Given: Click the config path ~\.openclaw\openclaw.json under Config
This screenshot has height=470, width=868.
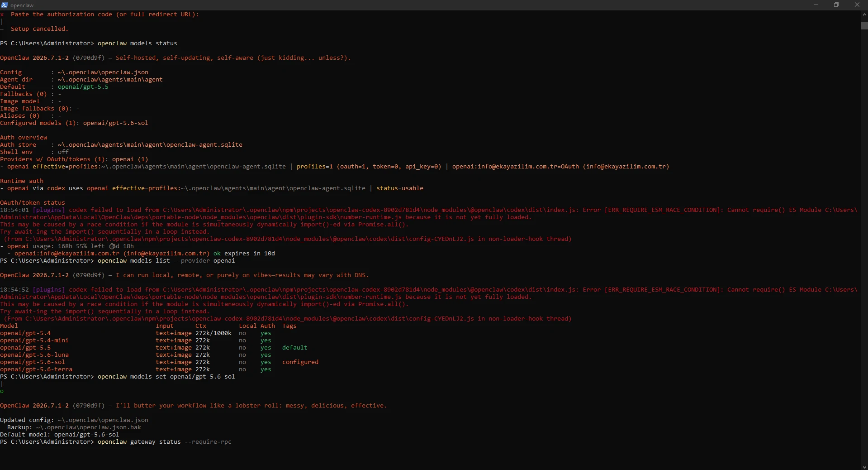Looking at the screenshot, I should [103, 72].
